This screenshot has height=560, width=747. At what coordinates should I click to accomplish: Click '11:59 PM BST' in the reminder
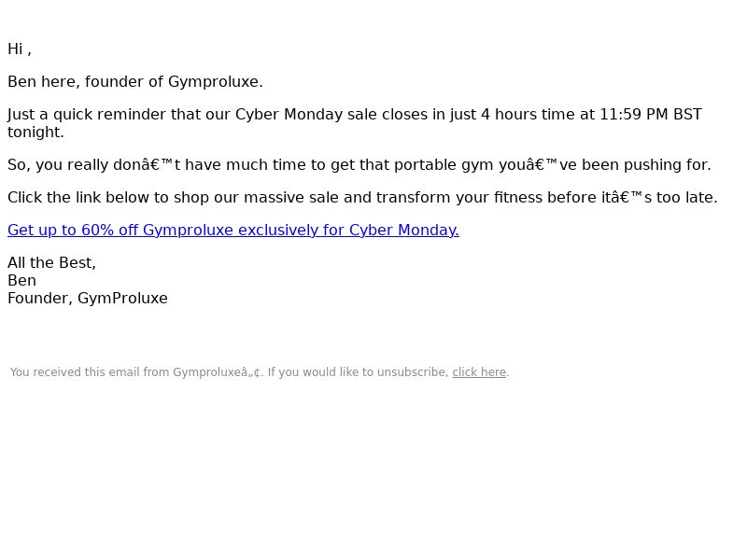coord(650,114)
